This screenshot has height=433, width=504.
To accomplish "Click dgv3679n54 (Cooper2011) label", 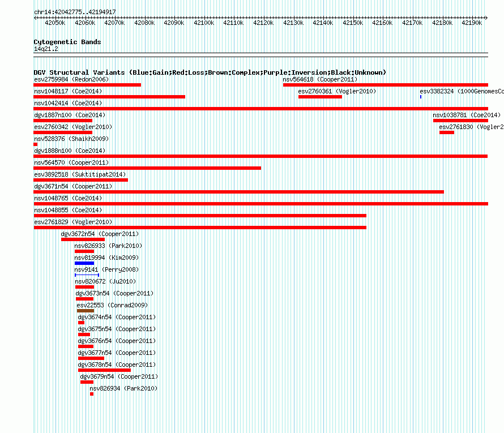I will click(119, 376).
